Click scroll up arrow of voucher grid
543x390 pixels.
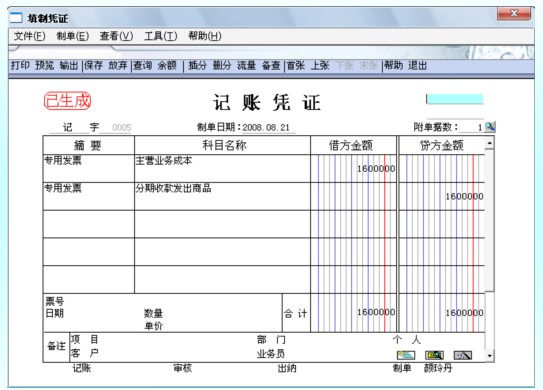[x=489, y=143]
